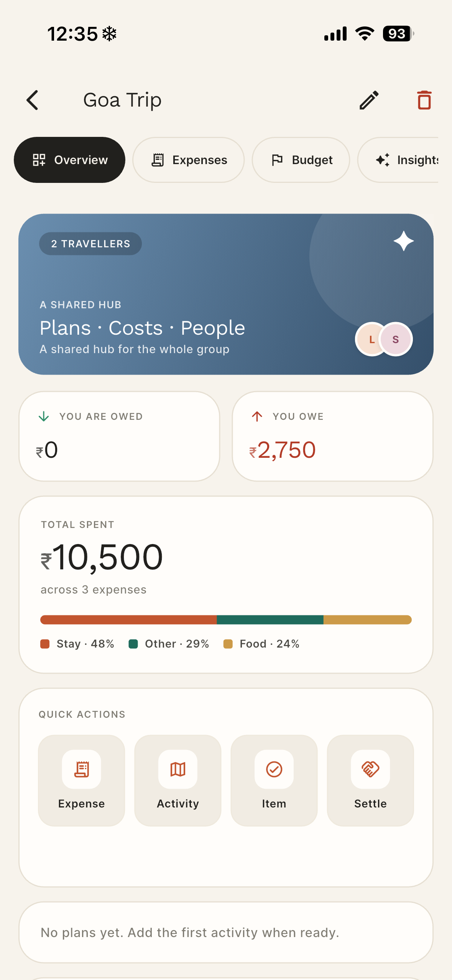Select the Overview tab
Image resolution: width=452 pixels, height=980 pixels.
coord(69,160)
